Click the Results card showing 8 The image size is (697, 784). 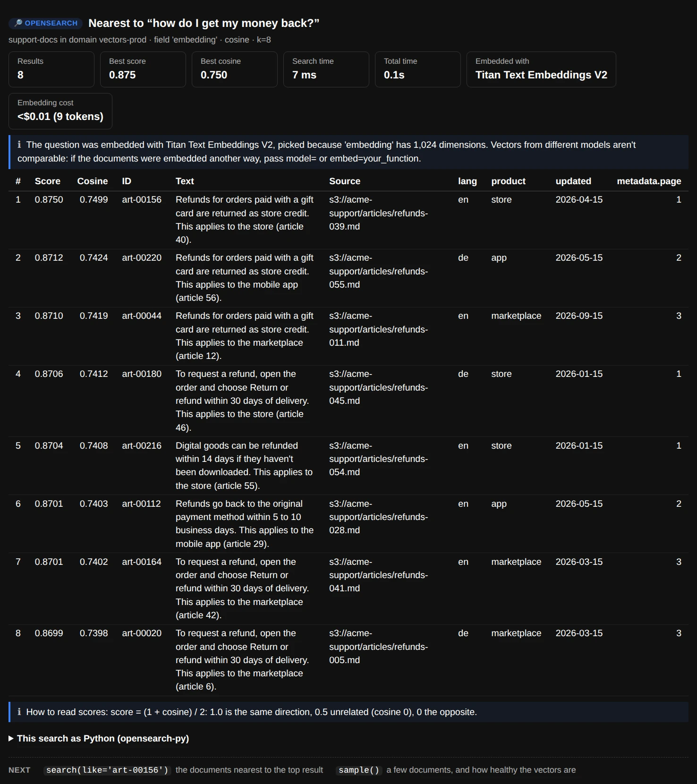coord(51,69)
